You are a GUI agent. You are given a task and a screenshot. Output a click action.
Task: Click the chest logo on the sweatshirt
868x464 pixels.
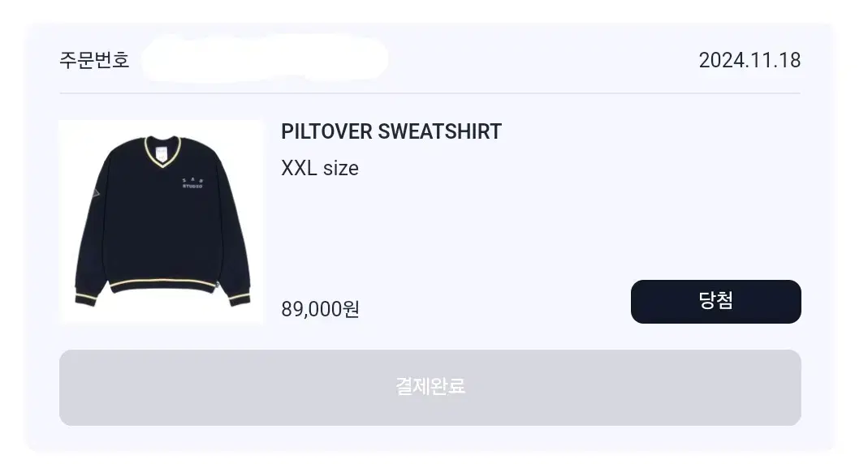(192, 183)
